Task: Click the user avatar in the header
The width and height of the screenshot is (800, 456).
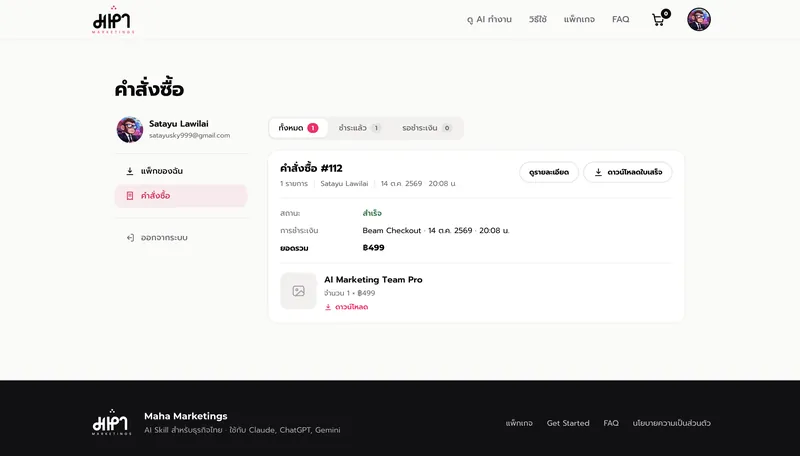Action: [x=698, y=19]
